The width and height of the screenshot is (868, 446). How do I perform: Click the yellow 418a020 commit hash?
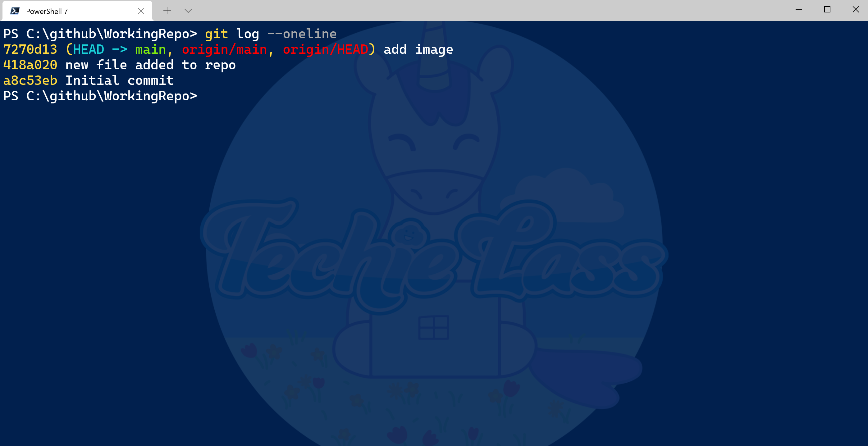30,65
